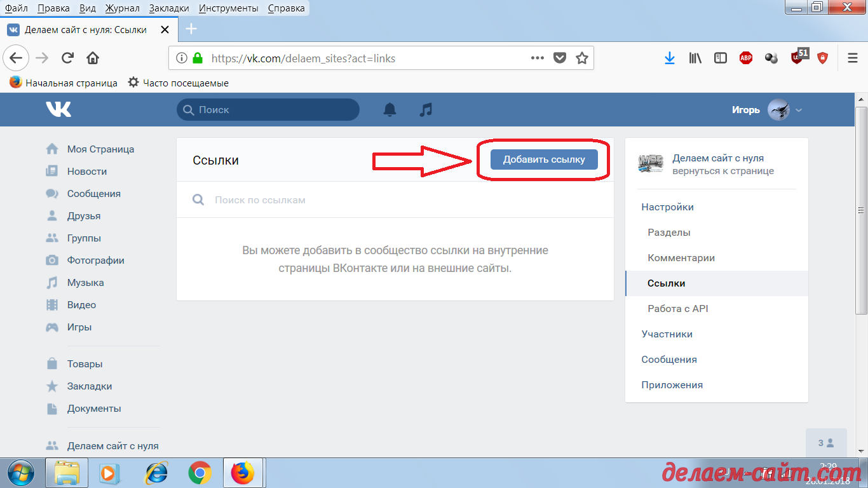Open the downloads arrow panel

[669, 58]
